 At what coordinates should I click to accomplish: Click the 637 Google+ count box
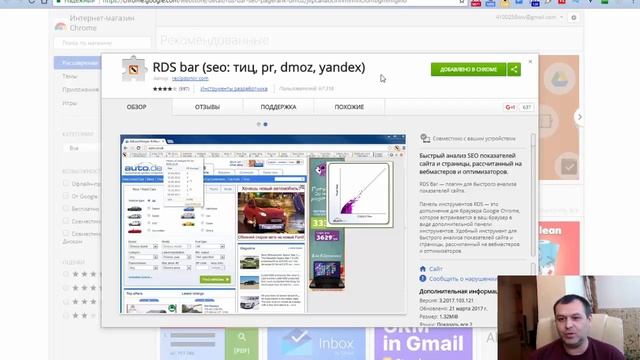pyautogui.click(x=527, y=107)
